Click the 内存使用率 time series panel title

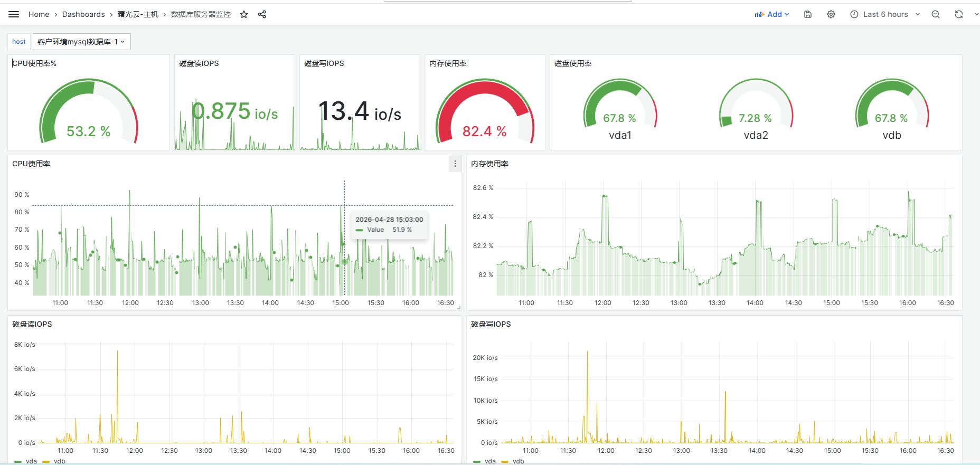[x=489, y=164]
